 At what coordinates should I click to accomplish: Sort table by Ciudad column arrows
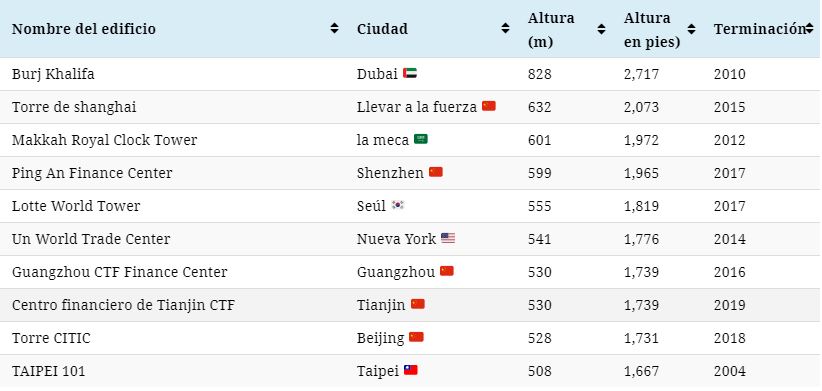[505, 29]
